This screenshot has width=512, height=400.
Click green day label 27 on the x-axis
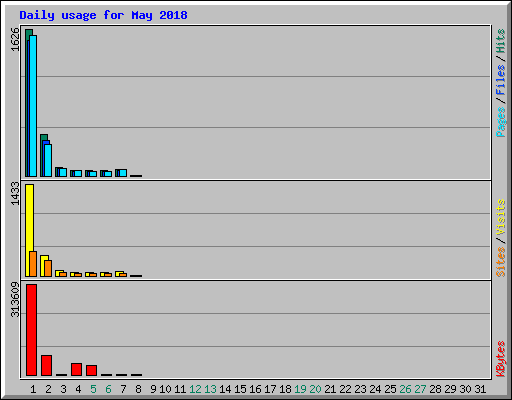point(420,389)
